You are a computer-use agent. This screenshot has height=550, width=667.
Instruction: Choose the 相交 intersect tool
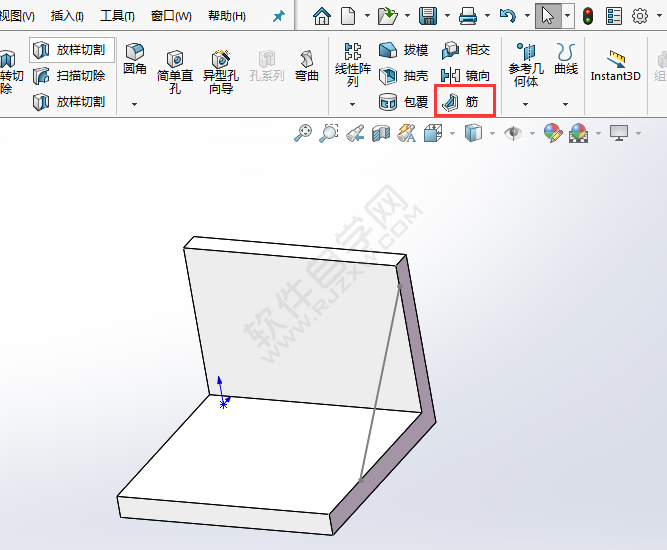(x=466, y=50)
